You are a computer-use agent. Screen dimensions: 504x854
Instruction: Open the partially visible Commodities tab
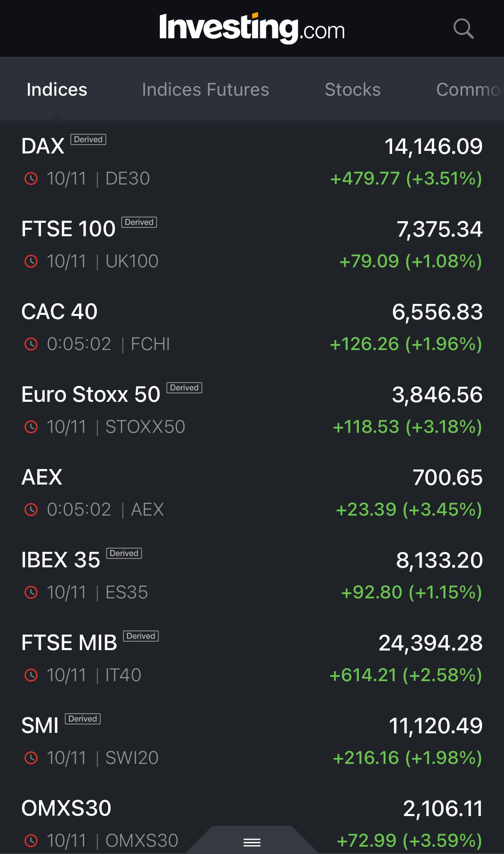click(x=468, y=90)
